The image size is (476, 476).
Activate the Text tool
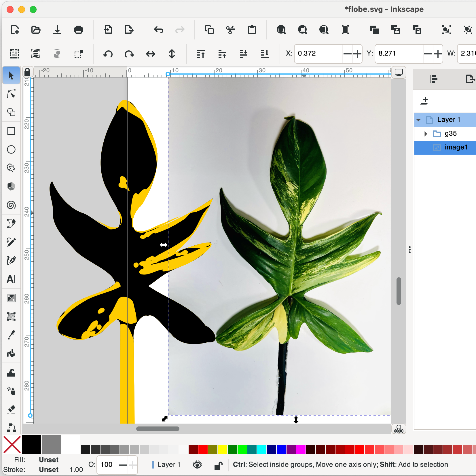[x=11, y=279]
